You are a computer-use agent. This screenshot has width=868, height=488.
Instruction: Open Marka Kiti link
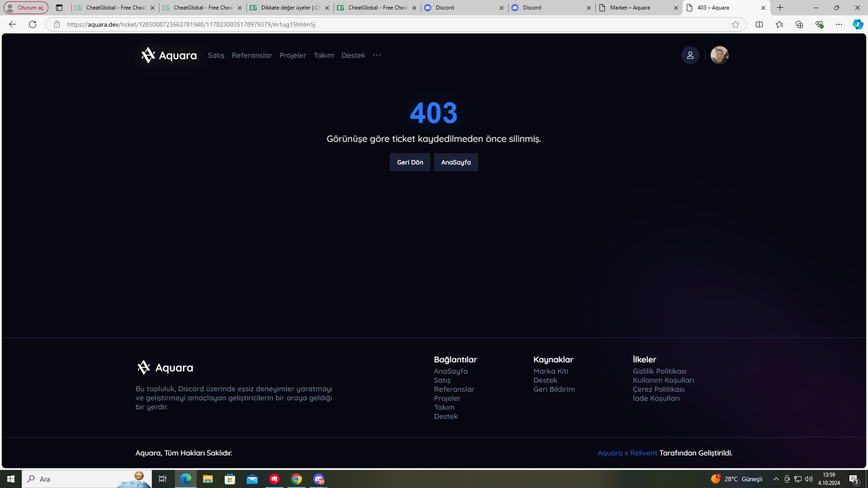pyautogui.click(x=551, y=371)
